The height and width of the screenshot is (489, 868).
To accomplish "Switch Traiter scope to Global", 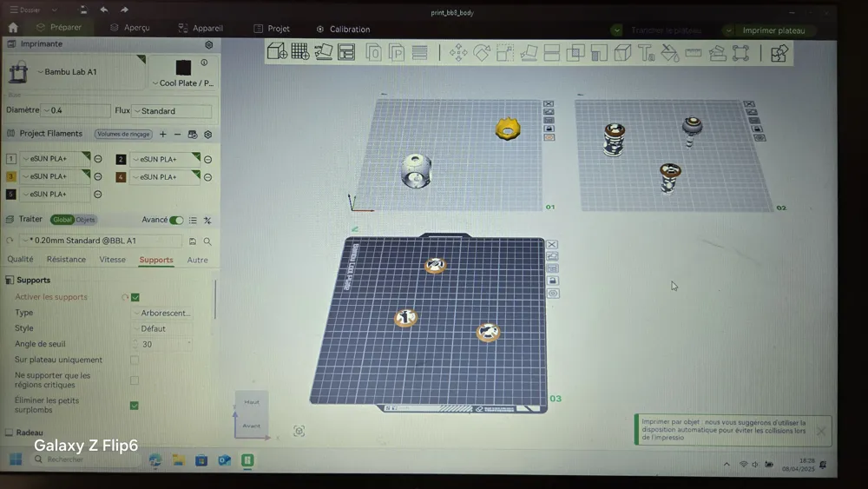I will [62, 220].
